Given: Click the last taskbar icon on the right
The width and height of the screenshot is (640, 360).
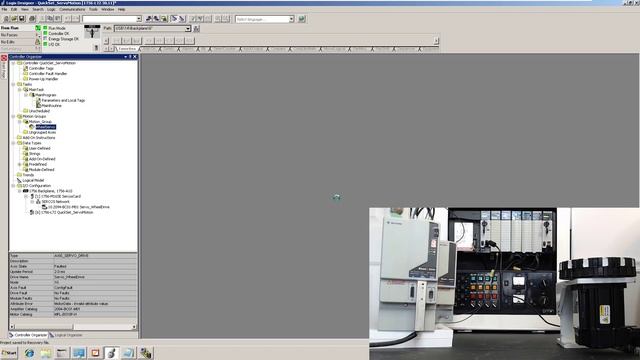Looking at the screenshot, I should click(145, 353).
